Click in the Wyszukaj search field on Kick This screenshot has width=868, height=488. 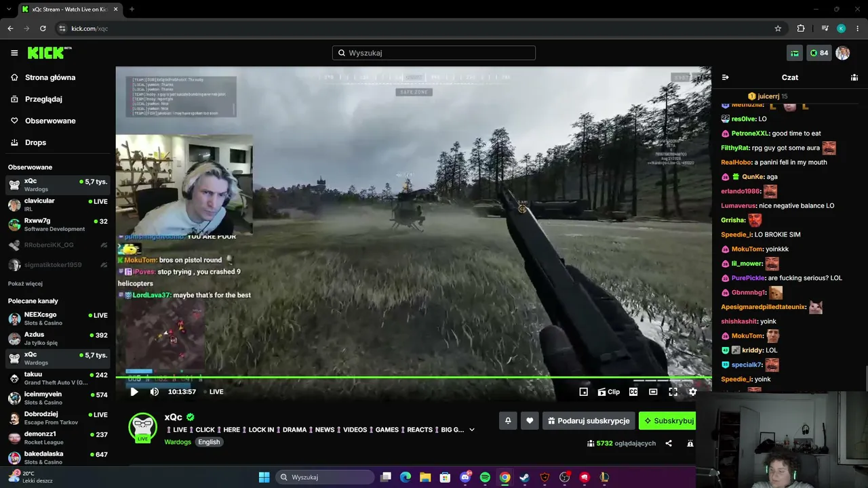point(434,53)
